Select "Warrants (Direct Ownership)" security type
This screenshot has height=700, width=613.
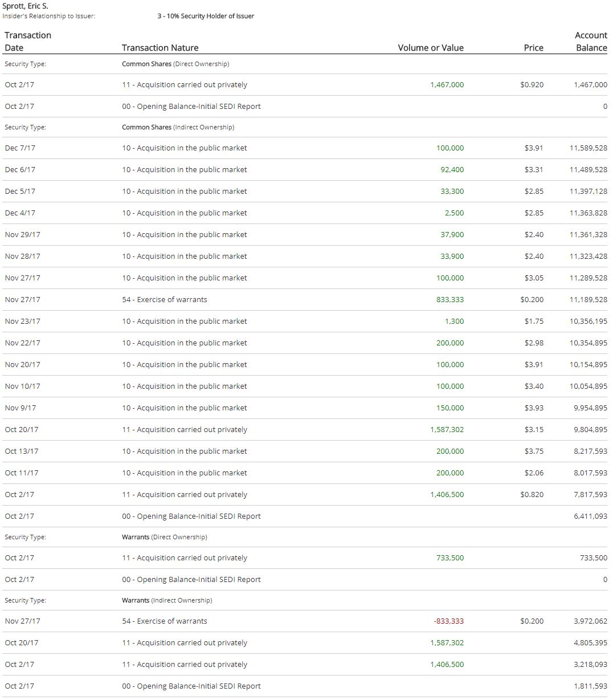(165, 537)
